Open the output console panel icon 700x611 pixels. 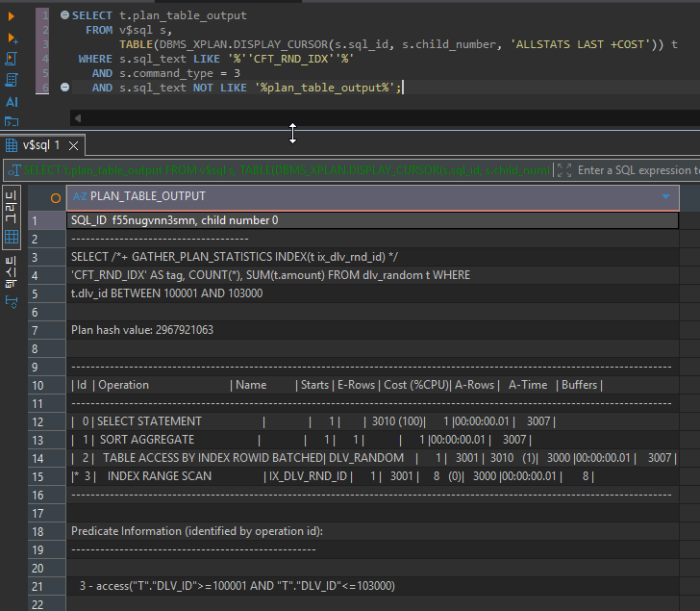[12, 121]
